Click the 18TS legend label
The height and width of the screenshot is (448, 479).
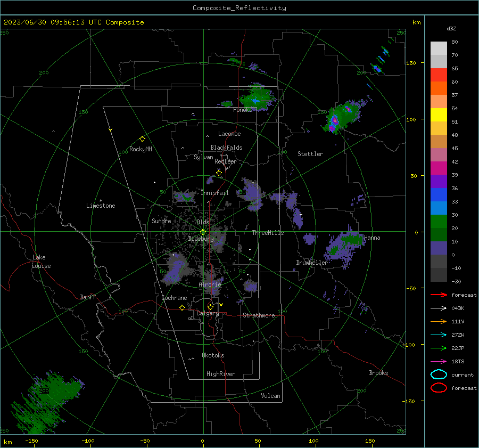(458, 362)
